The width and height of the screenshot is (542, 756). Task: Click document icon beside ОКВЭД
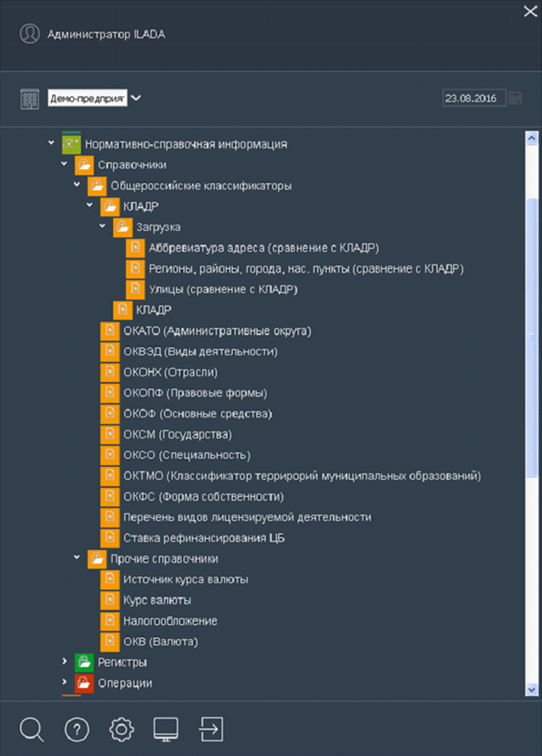(109, 352)
